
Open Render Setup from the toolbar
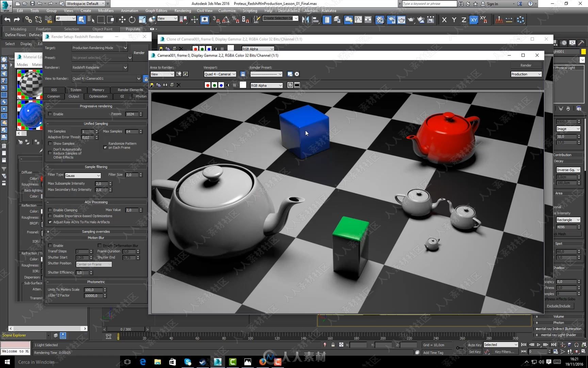(x=391, y=20)
